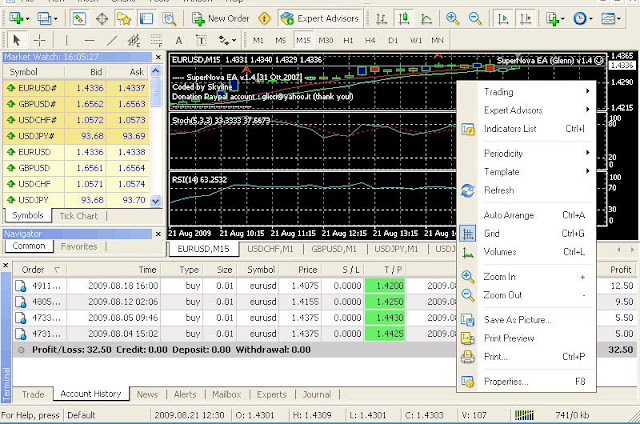Image resolution: width=640 pixels, height=424 pixels.
Task: Toggle the Auto Scroll chart icon
Action: pyautogui.click(x=503, y=18)
